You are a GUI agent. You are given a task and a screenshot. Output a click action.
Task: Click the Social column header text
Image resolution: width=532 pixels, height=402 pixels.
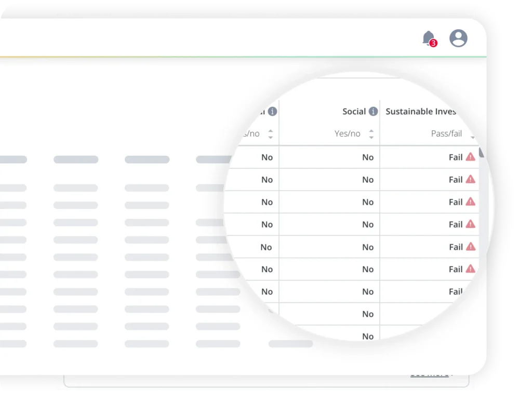[354, 111]
